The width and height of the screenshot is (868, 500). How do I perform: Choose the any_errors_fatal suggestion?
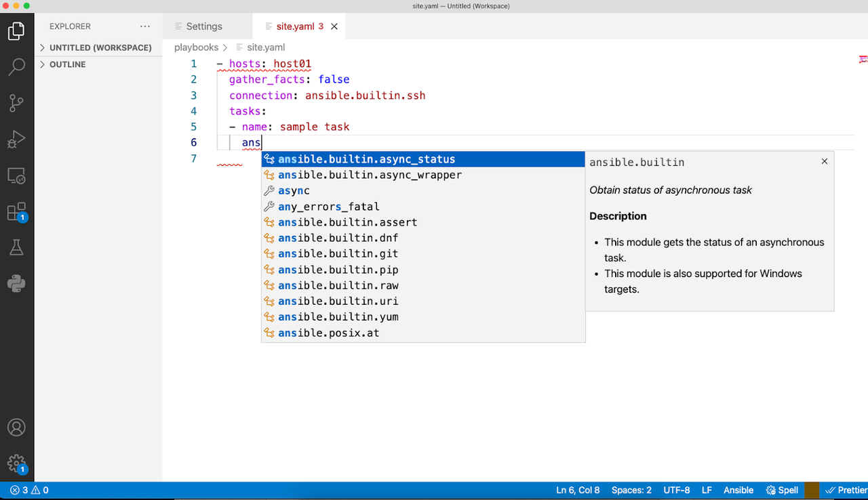click(329, 206)
